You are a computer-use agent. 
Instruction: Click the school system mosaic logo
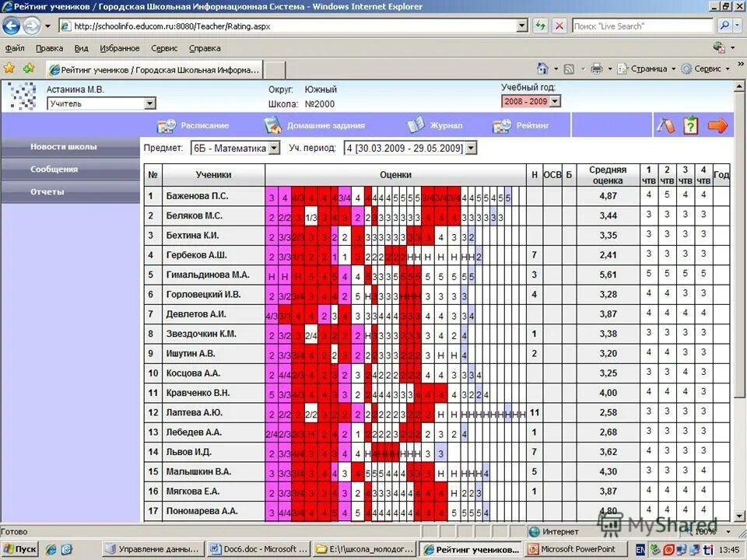(x=23, y=96)
